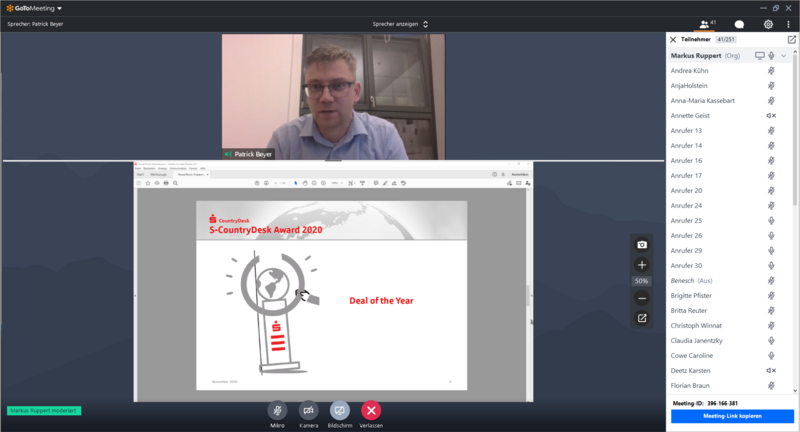Open shared screen in separate window
This screenshot has width=800, height=432.
tap(642, 319)
